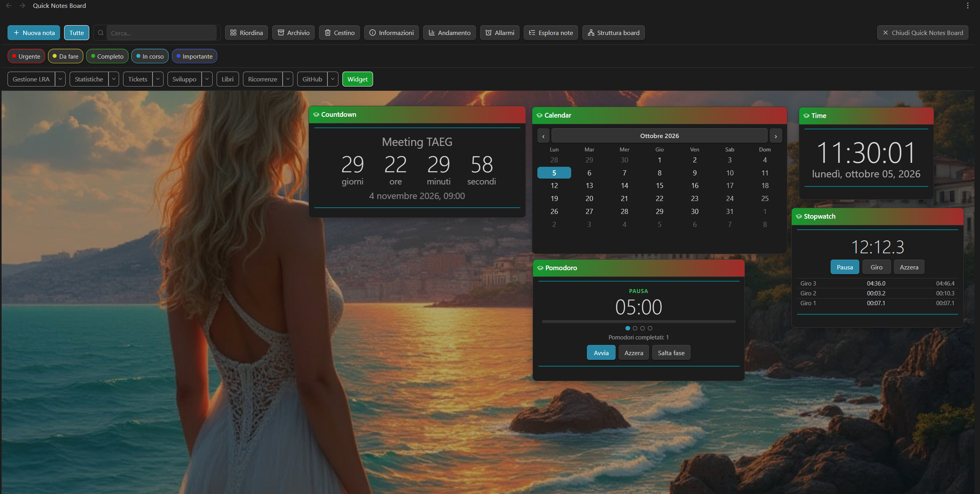Click the search magnifier icon

pos(101,33)
